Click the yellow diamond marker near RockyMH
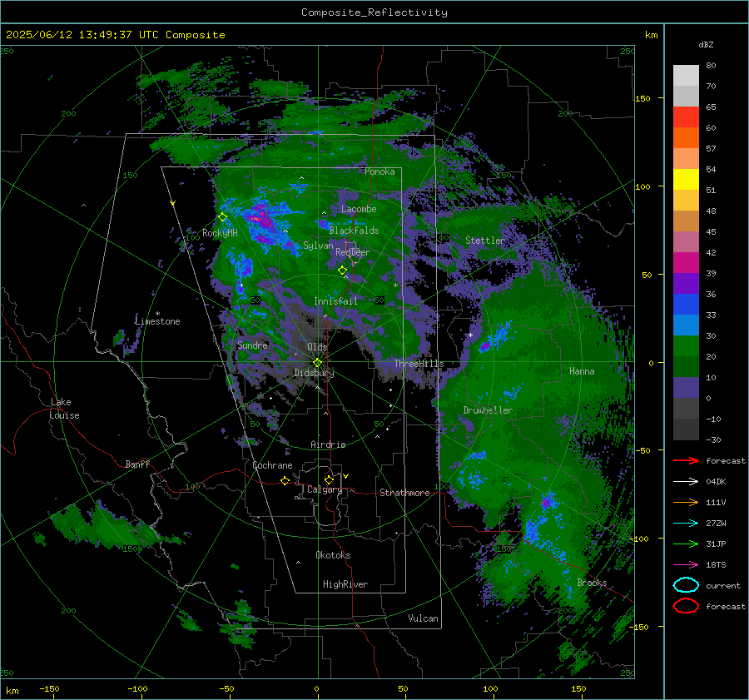749x700 pixels. pos(222,217)
